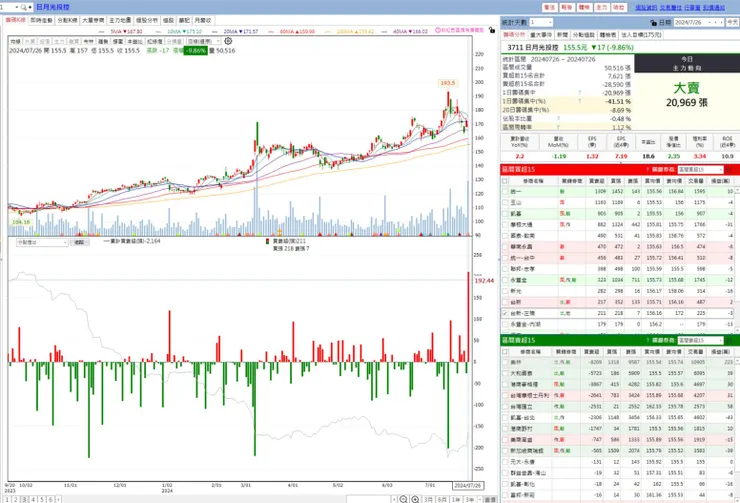Set chart range to 3月

428,499
